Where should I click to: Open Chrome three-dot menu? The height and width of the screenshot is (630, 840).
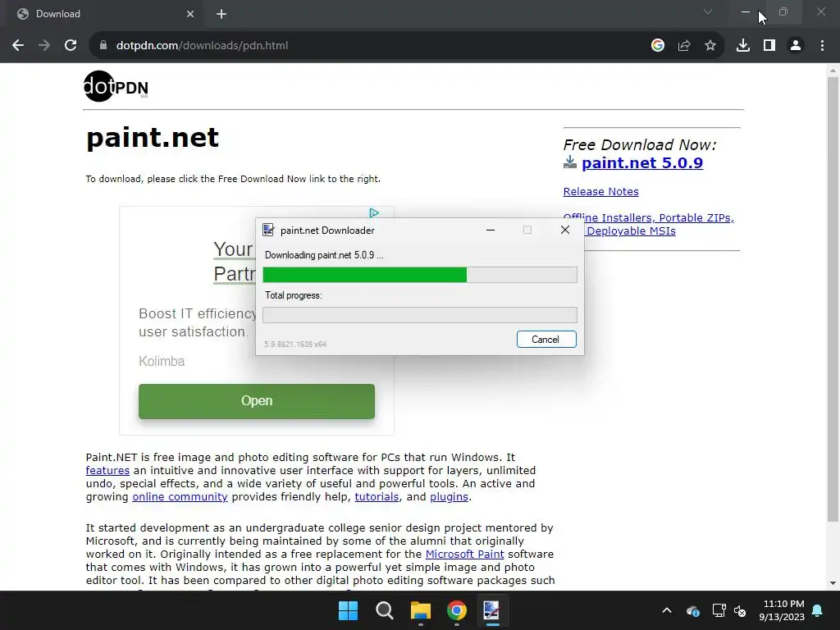click(822, 46)
